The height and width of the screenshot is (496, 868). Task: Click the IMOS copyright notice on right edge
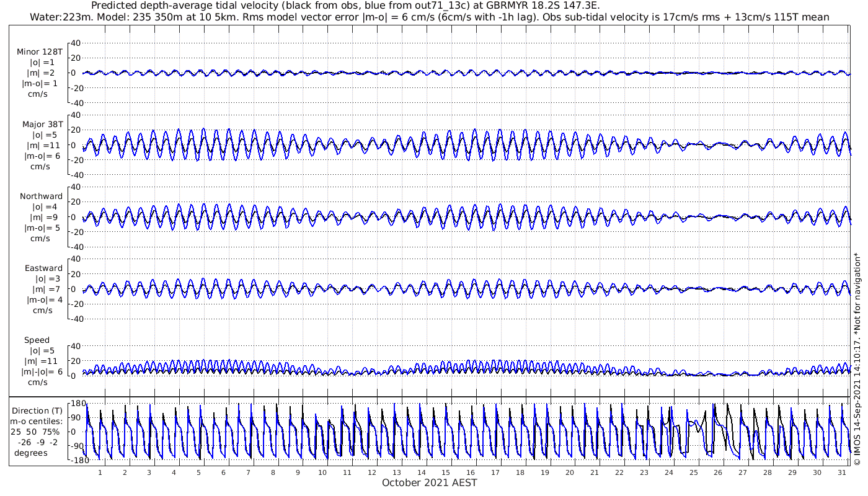(x=856, y=358)
